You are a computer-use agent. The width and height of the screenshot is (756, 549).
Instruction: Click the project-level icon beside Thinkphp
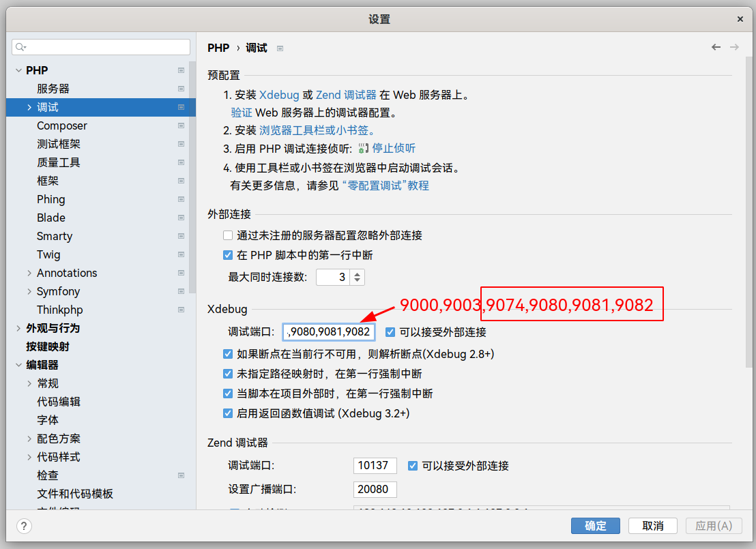181,310
